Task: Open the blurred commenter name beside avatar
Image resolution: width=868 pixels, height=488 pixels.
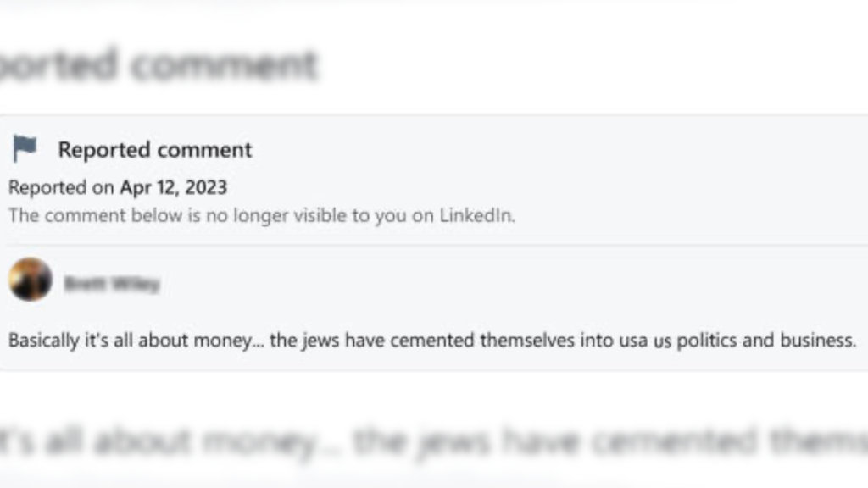Action: (111, 284)
